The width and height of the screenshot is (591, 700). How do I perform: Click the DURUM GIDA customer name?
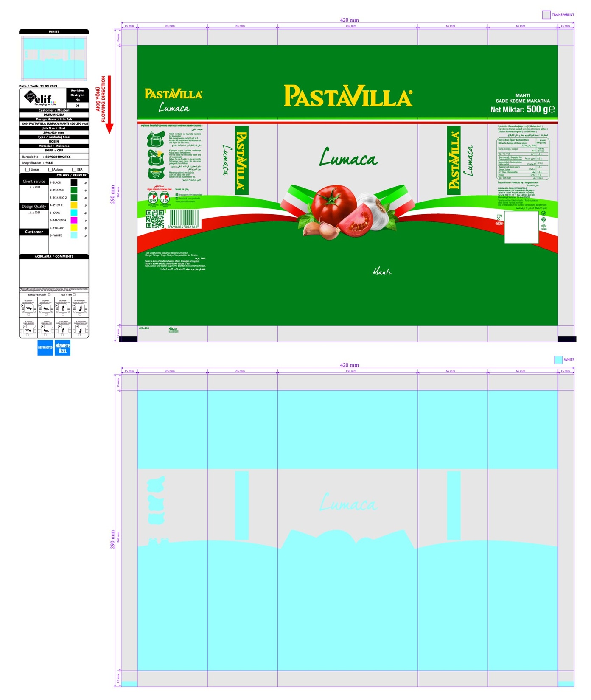[54, 115]
